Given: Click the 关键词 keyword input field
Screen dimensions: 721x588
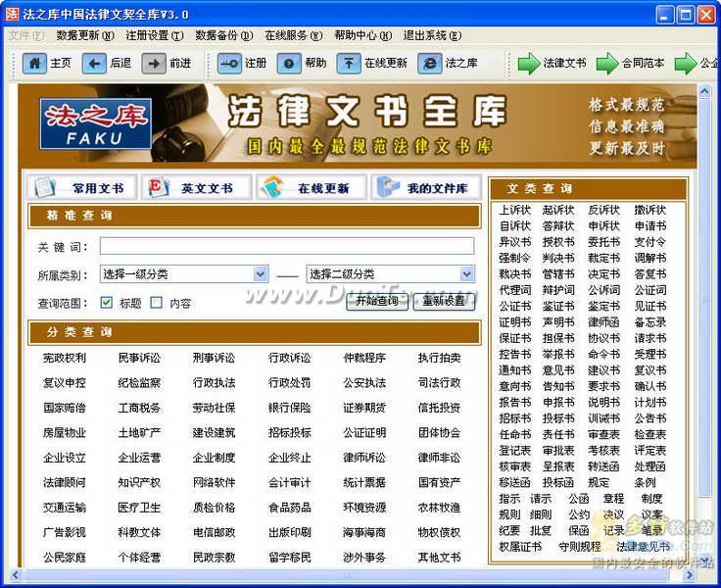Looking at the screenshot, I should point(286,246).
